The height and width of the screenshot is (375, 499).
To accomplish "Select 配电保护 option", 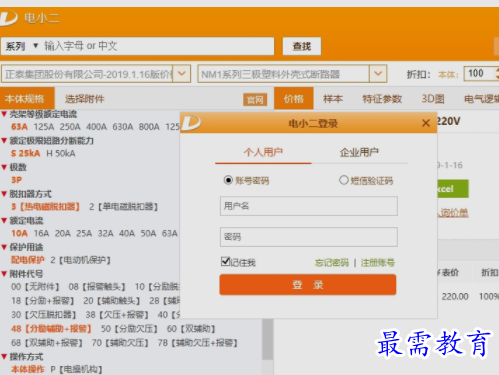I will (x=28, y=260).
